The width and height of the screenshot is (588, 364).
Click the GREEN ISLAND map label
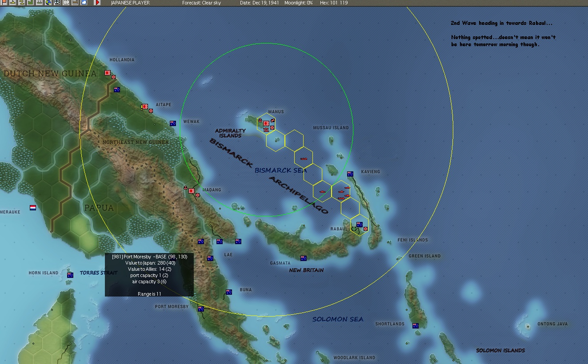point(425,256)
